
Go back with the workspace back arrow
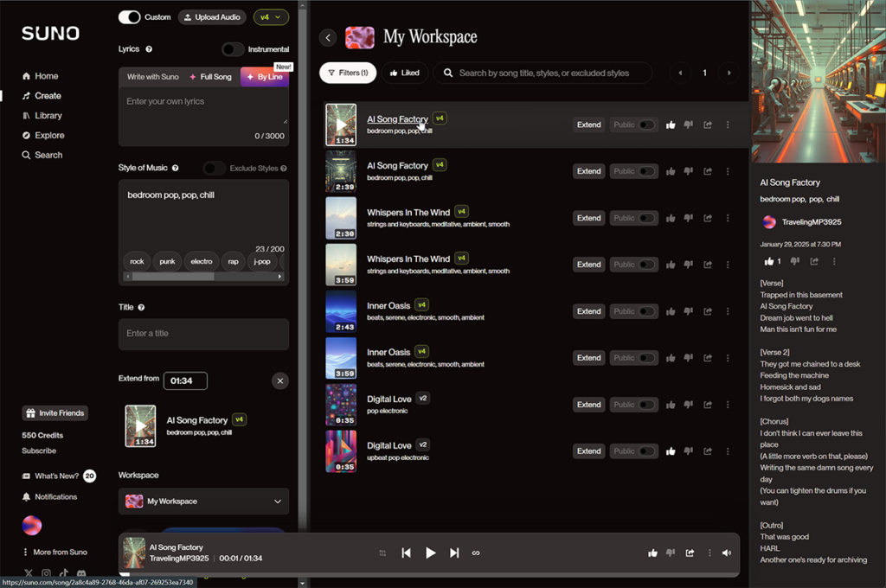tap(328, 38)
